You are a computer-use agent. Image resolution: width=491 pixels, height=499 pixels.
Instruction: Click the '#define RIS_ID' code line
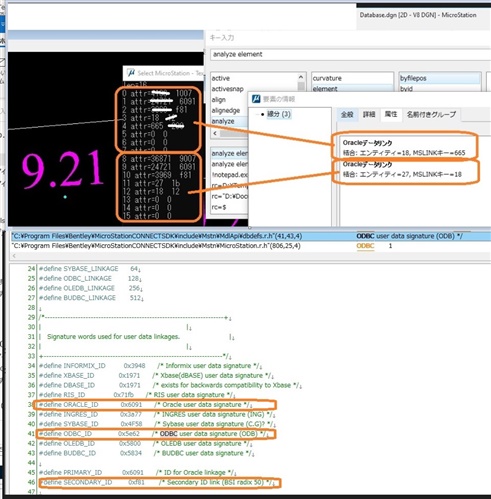tap(137, 395)
